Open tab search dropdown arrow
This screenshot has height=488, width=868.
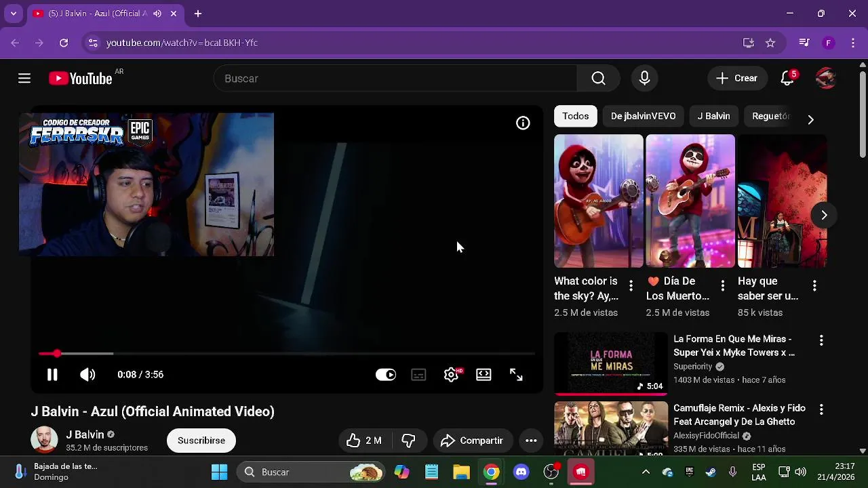coord(13,14)
